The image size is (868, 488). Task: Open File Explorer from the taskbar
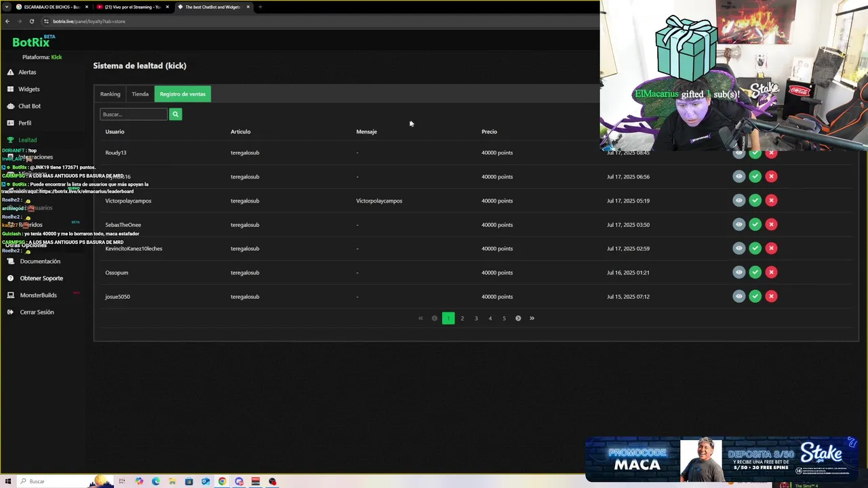click(172, 481)
